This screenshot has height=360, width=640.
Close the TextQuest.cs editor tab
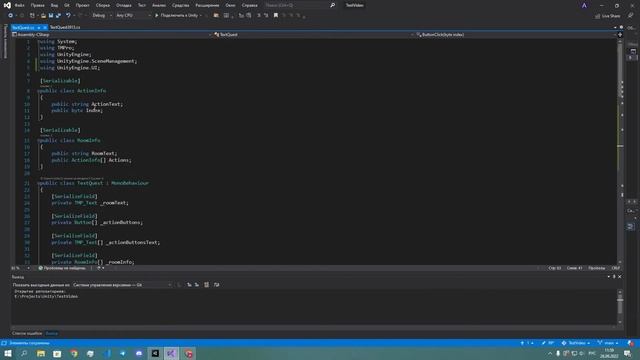(x=45, y=27)
